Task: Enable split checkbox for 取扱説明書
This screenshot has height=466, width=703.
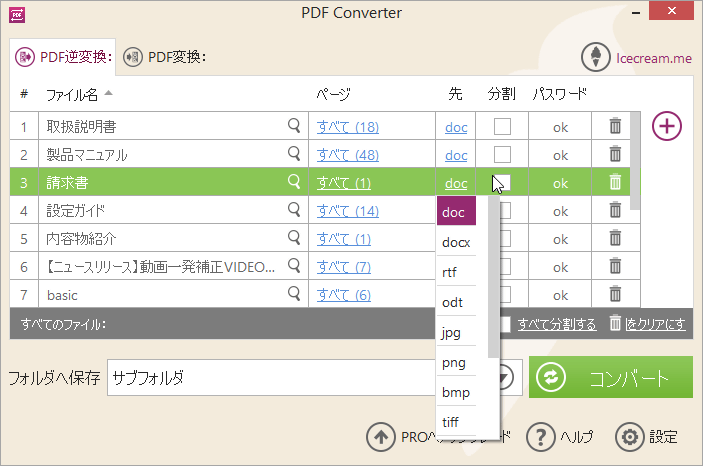Action: [502, 126]
